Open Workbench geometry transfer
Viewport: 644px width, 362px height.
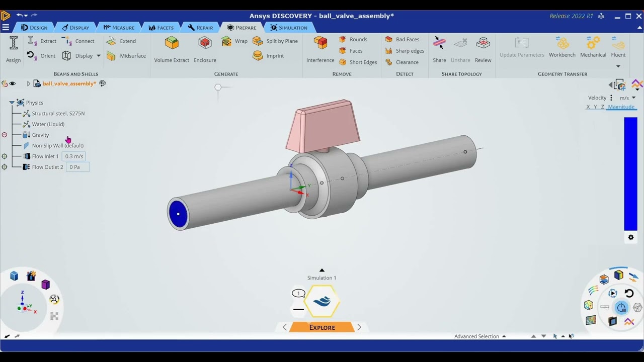pyautogui.click(x=562, y=47)
